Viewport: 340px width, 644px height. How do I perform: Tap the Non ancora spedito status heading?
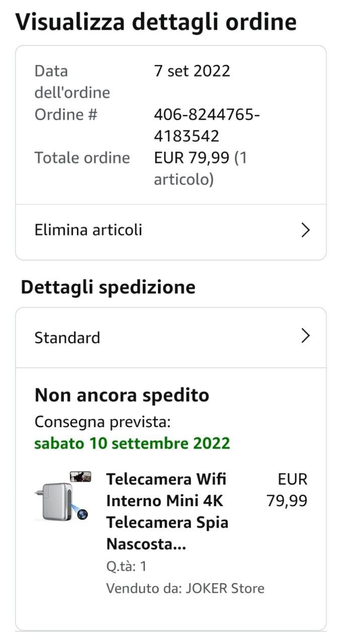(x=122, y=395)
